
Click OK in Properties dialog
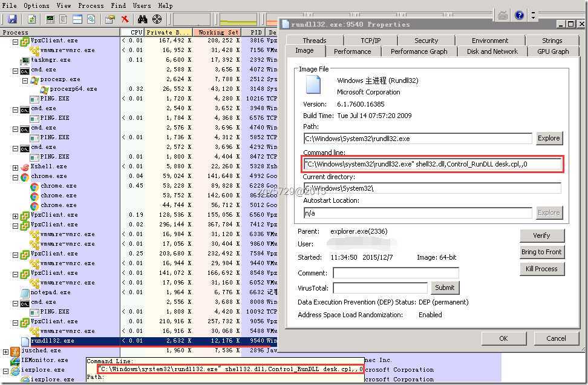click(504, 338)
